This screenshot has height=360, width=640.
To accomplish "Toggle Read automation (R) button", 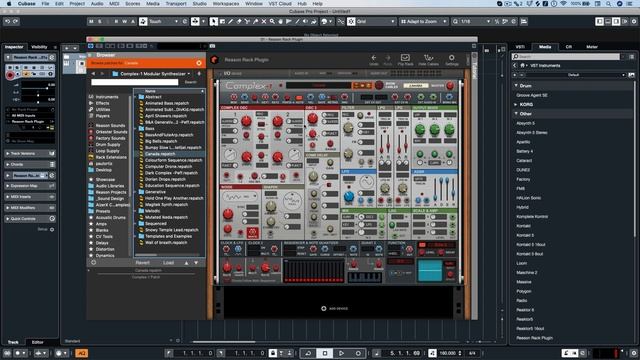I will (x=116, y=21).
